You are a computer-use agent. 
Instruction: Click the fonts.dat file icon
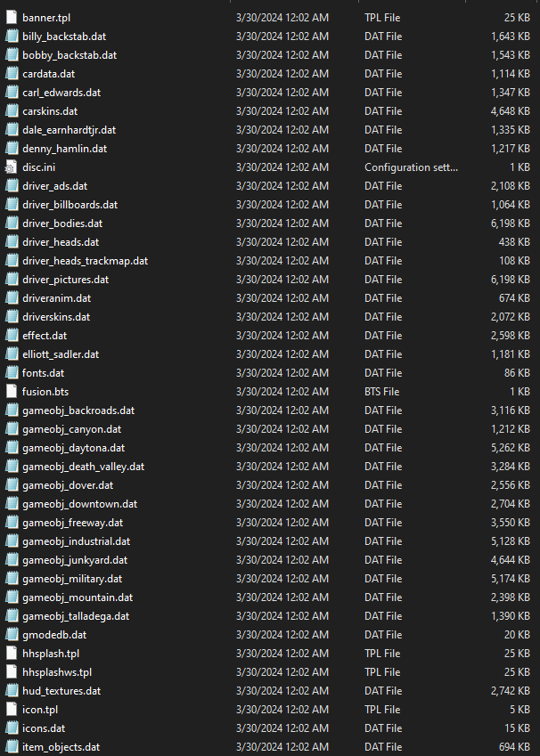tap(12, 373)
